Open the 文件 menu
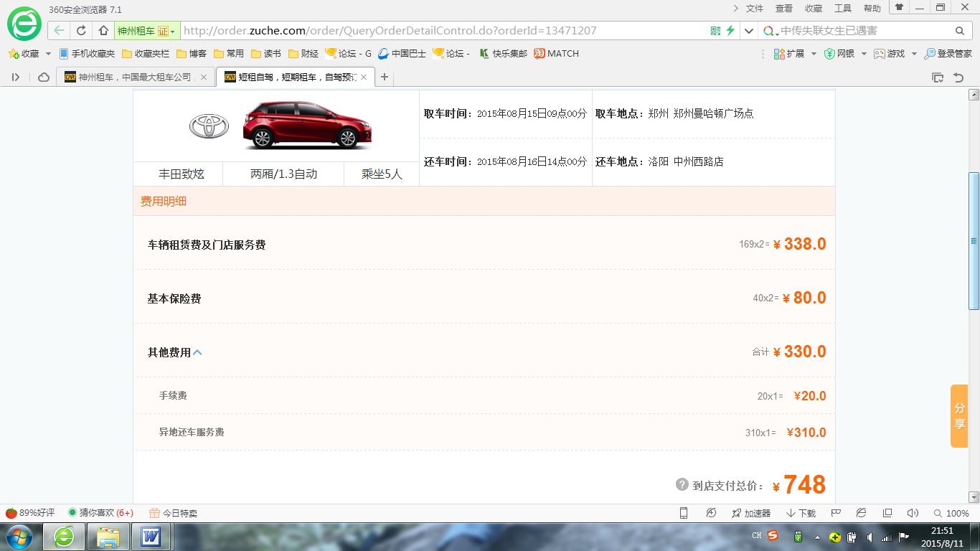Viewport: 980px width, 551px height. 755,9
